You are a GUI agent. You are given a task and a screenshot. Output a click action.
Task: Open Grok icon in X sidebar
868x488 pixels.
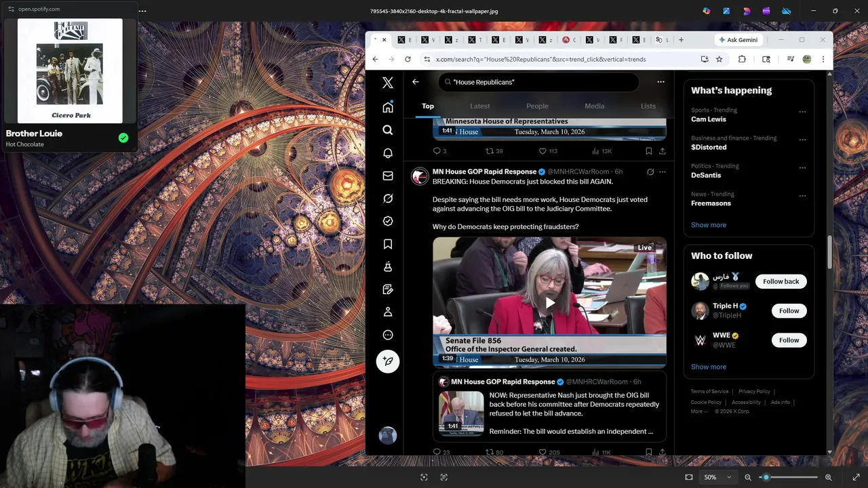[388, 199]
